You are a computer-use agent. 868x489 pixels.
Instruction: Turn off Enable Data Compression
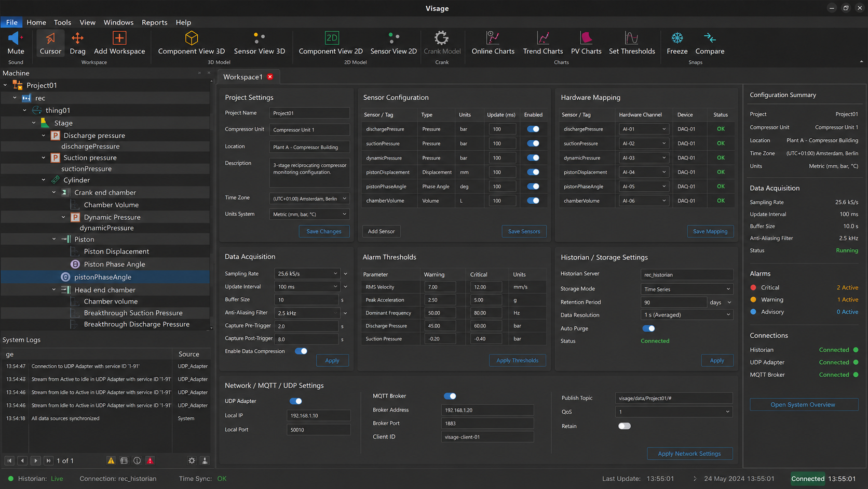point(301,351)
